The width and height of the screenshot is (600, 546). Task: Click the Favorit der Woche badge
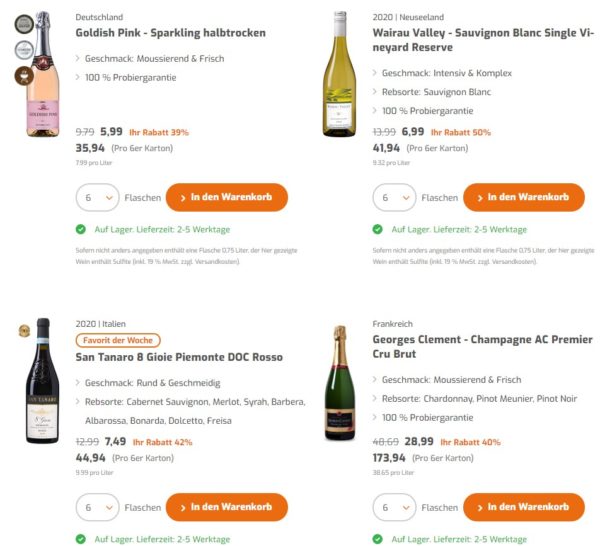(x=117, y=340)
